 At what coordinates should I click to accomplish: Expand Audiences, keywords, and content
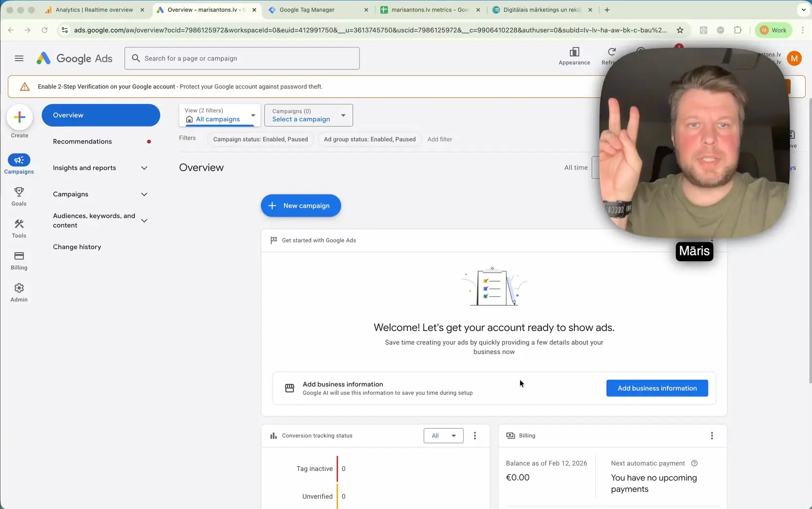[x=100, y=220]
